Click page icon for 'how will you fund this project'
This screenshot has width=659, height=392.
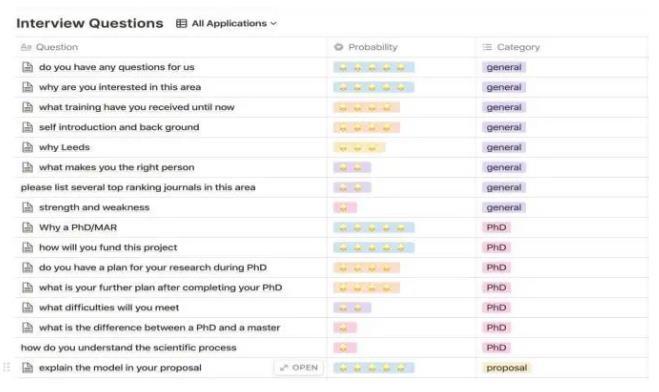click(x=27, y=247)
